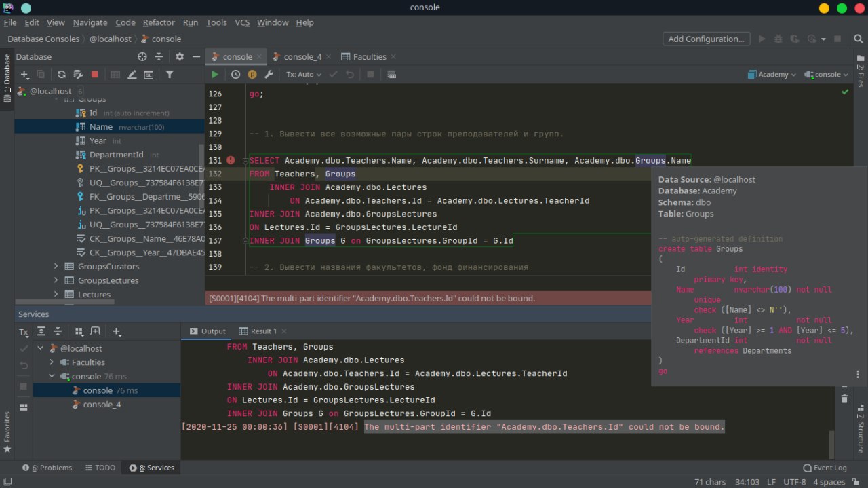This screenshot has height=488, width=868.
Task: Toggle the Database tool window side tab
Action: (x=7, y=79)
